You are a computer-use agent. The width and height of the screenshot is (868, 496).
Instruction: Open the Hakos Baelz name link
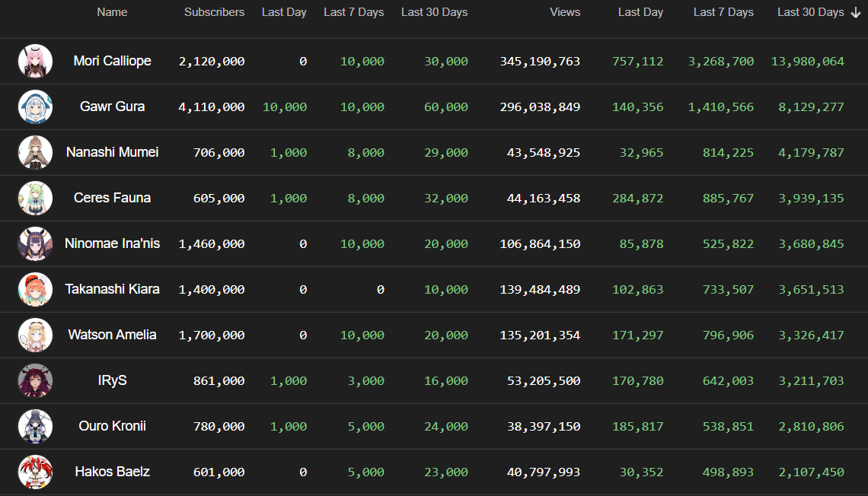point(113,472)
